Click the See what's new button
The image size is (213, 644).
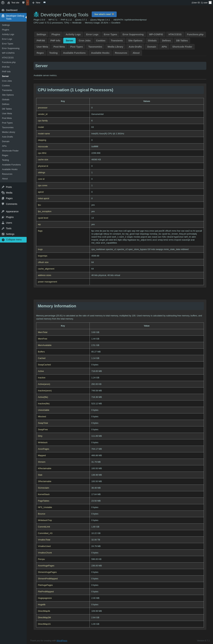click(104, 14)
